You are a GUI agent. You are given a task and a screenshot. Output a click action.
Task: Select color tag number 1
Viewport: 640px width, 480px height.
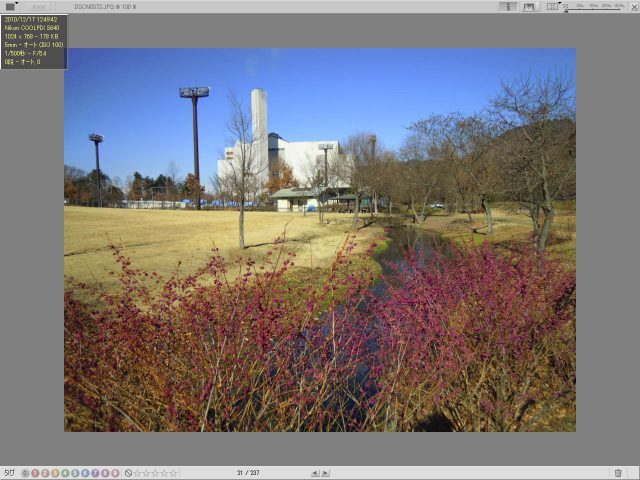click(x=34, y=473)
